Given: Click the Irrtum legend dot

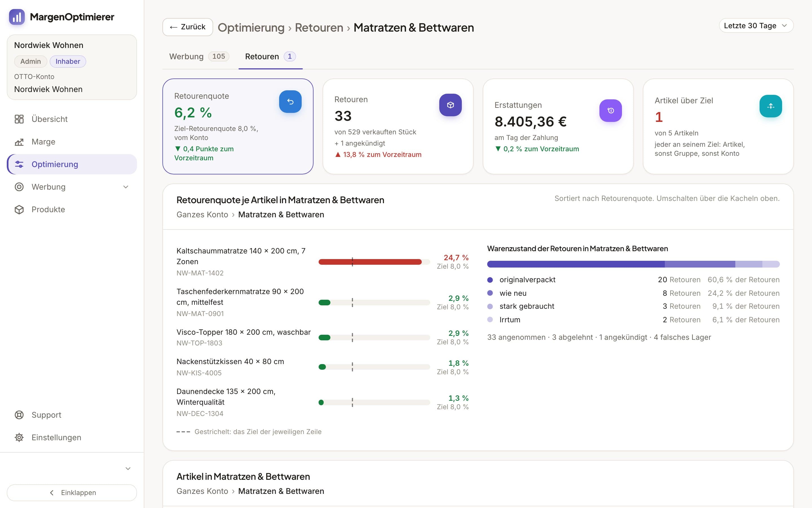Looking at the screenshot, I should pos(490,319).
